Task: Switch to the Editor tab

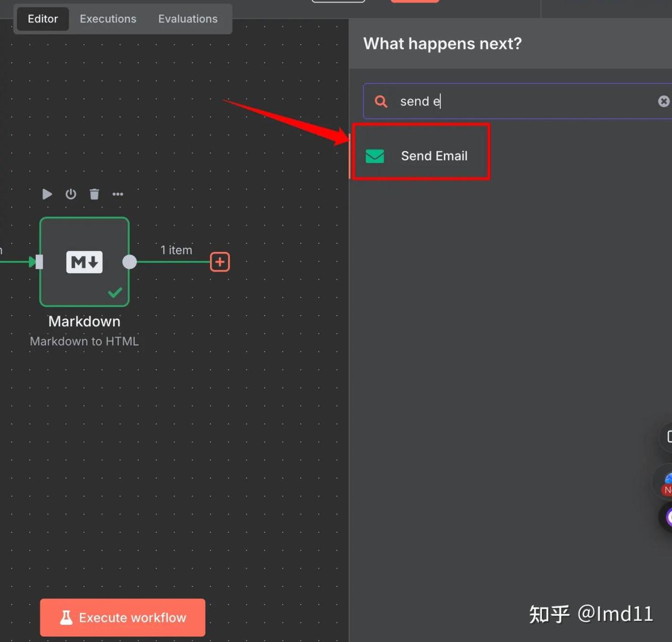Action: click(43, 19)
